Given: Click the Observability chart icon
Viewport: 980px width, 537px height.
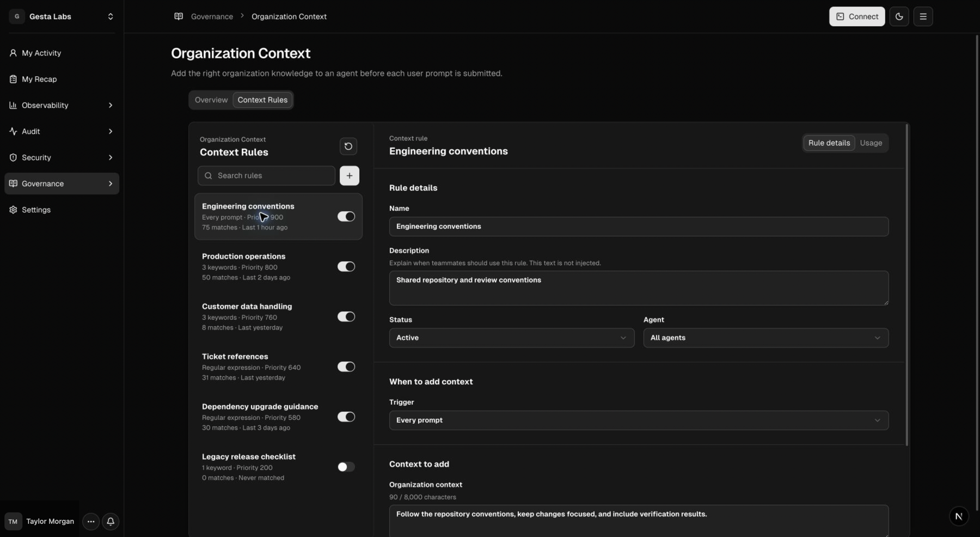Looking at the screenshot, I should click(x=13, y=105).
